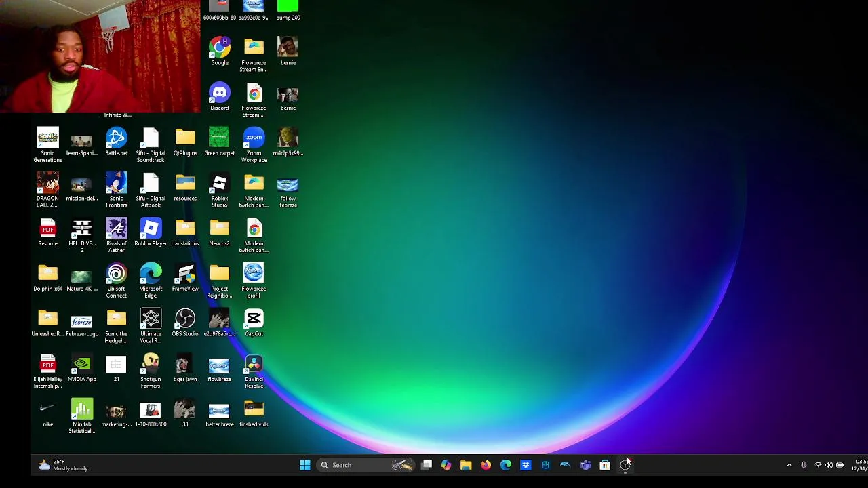Select the DRAGON BALL Z desktop icon

click(47, 190)
